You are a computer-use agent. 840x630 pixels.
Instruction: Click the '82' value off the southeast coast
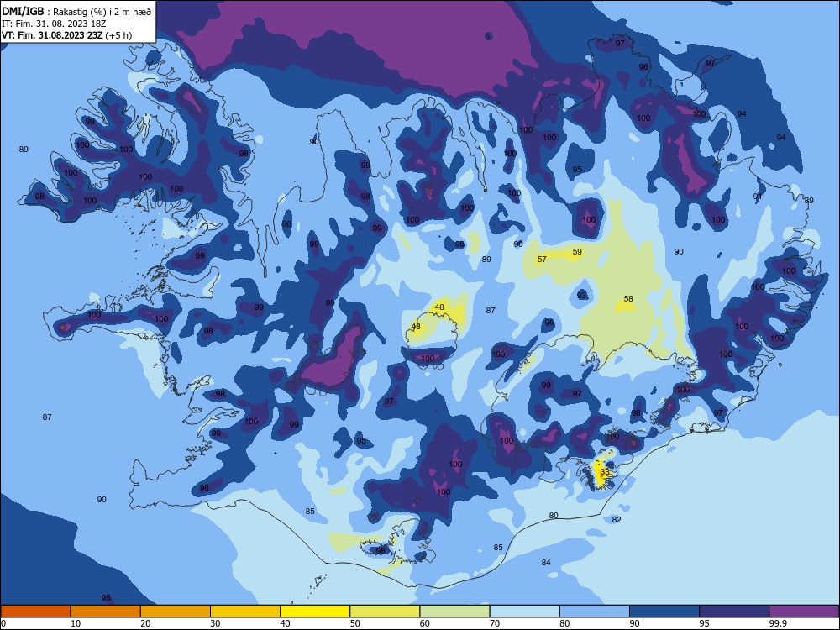[x=617, y=520]
